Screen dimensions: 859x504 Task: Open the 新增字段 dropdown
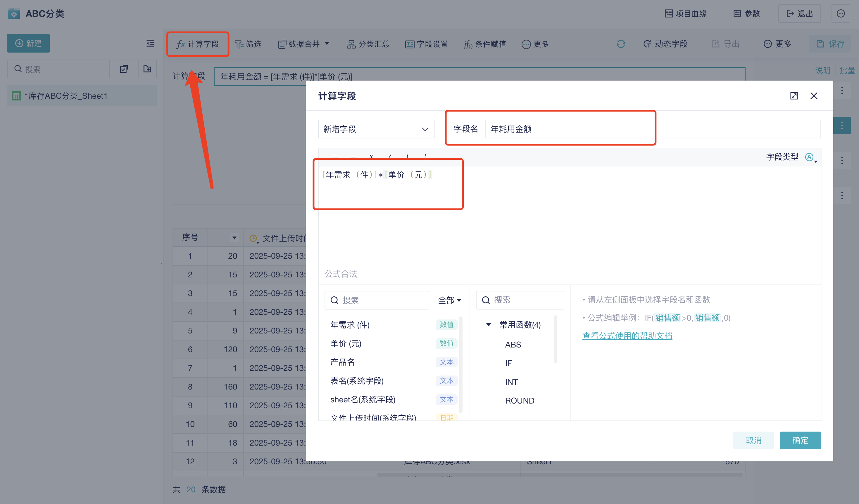376,129
